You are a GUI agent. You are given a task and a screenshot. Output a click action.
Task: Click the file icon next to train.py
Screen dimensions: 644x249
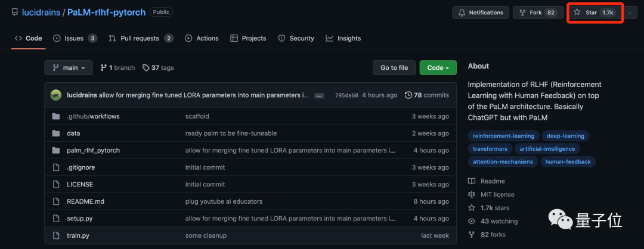(x=56, y=235)
